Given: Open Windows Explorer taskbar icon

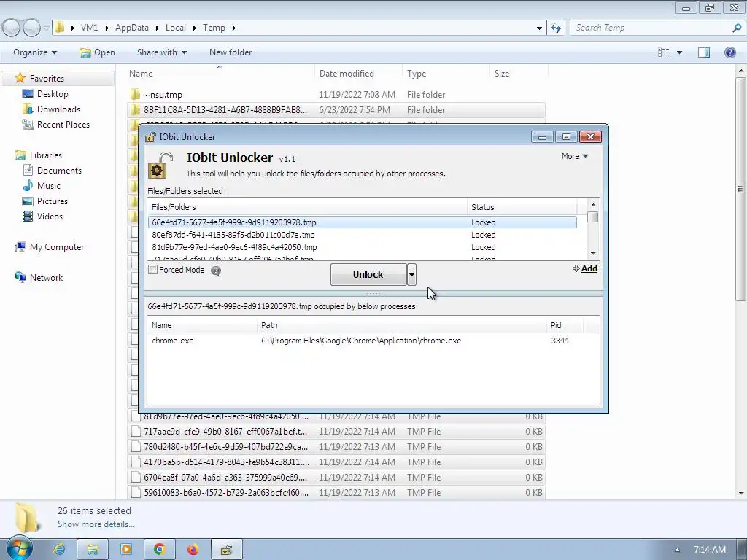Looking at the screenshot, I should [x=93, y=549].
